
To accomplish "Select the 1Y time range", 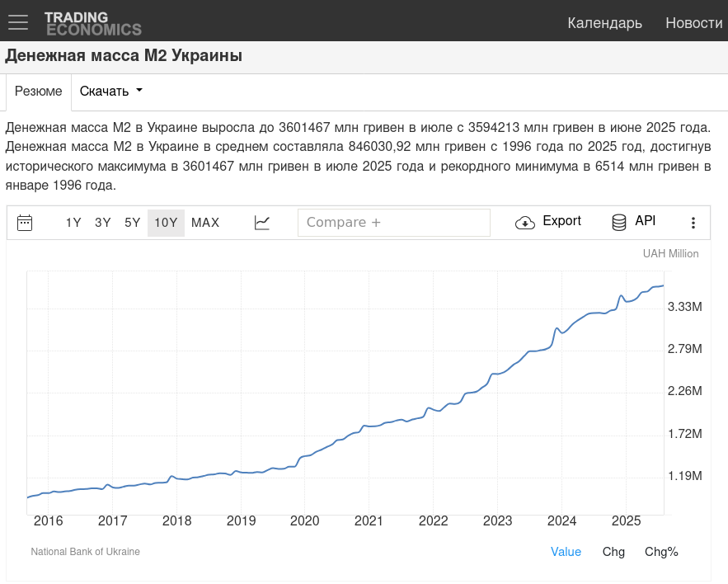I will click(73, 223).
